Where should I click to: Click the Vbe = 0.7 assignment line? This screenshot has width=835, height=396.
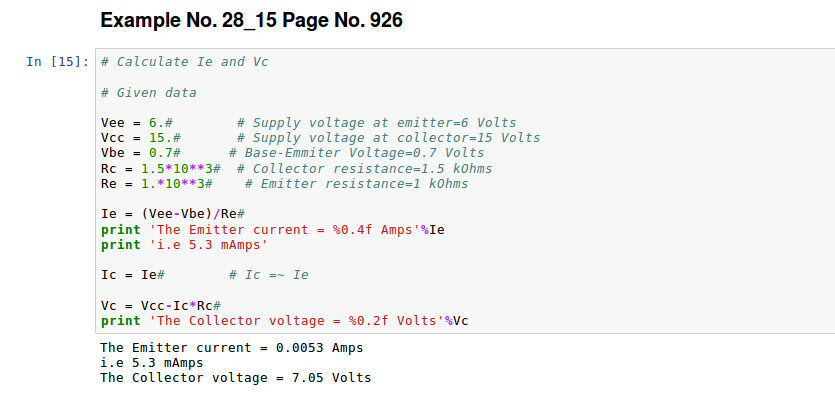point(293,153)
